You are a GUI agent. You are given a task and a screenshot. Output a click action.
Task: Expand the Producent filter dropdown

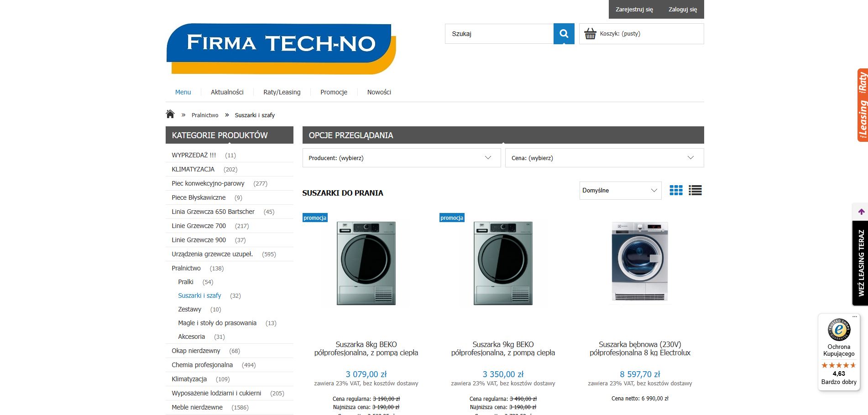pos(402,158)
